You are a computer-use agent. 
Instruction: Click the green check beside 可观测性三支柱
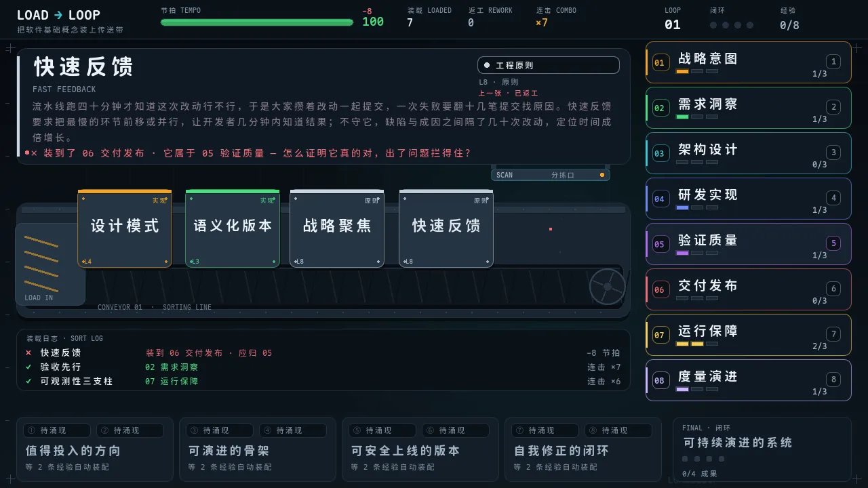(x=28, y=381)
